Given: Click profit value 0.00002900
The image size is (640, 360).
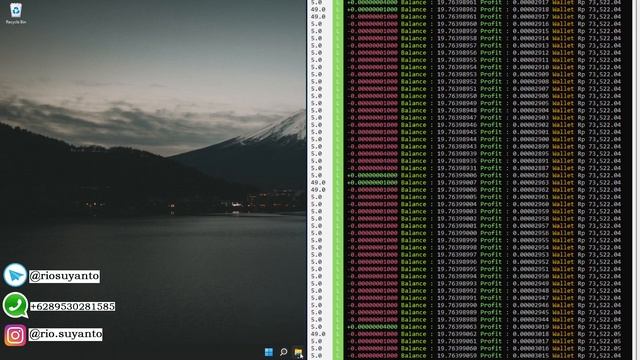Looking at the screenshot, I should point(531,139).
